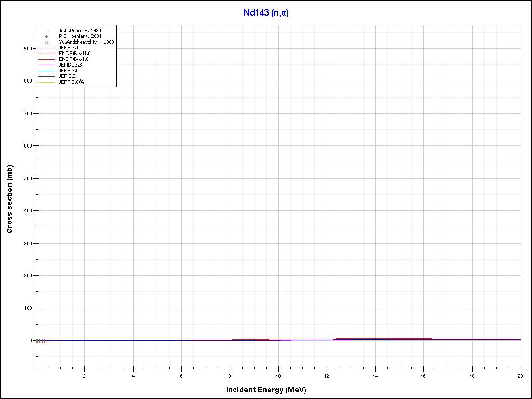This screenshot has width=532, height=399.
Task: Click the plus marker beside P.E.Koehler+, 2001
Action: 46,36
